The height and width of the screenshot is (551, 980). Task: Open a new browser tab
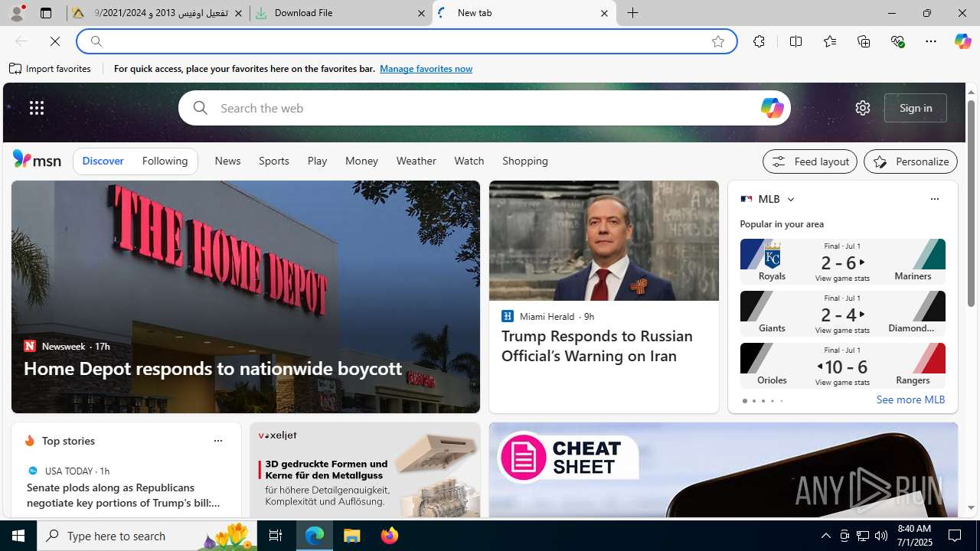point(632,13)
